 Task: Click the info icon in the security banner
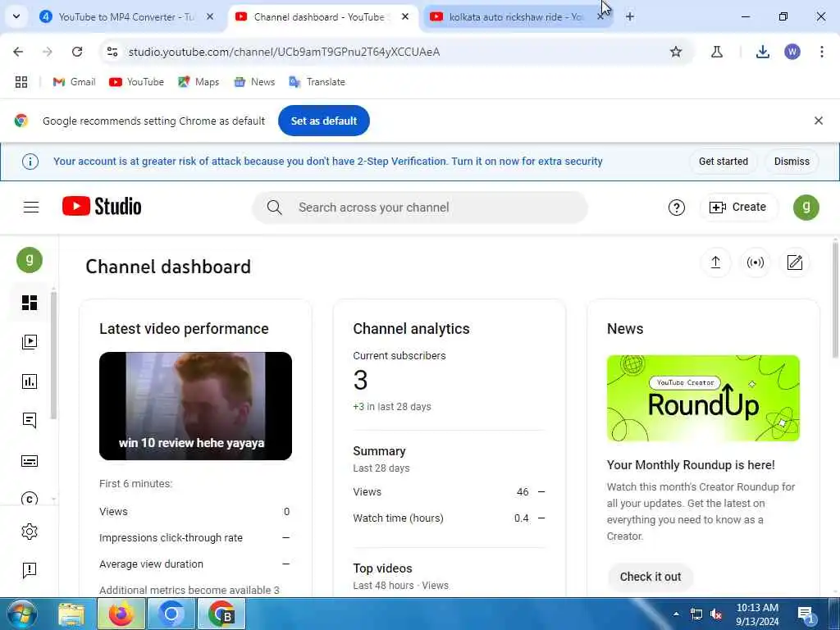coord(30,162)
